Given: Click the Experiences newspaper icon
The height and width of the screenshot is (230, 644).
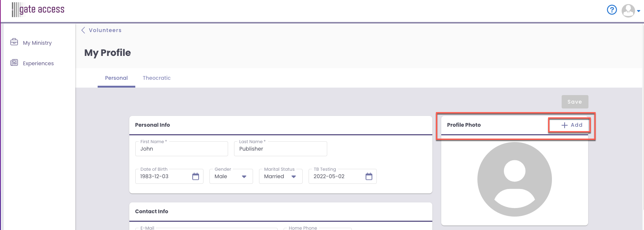Looking at the screenshot, I should (x=14, y=62).
